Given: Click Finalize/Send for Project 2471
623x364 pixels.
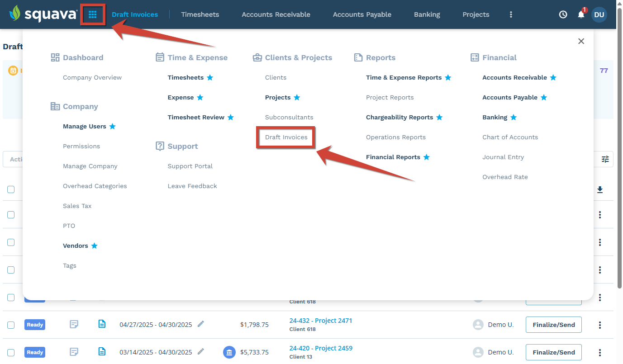Looking at the screenshot, I should pyautogui.click(x=554, y=325).
